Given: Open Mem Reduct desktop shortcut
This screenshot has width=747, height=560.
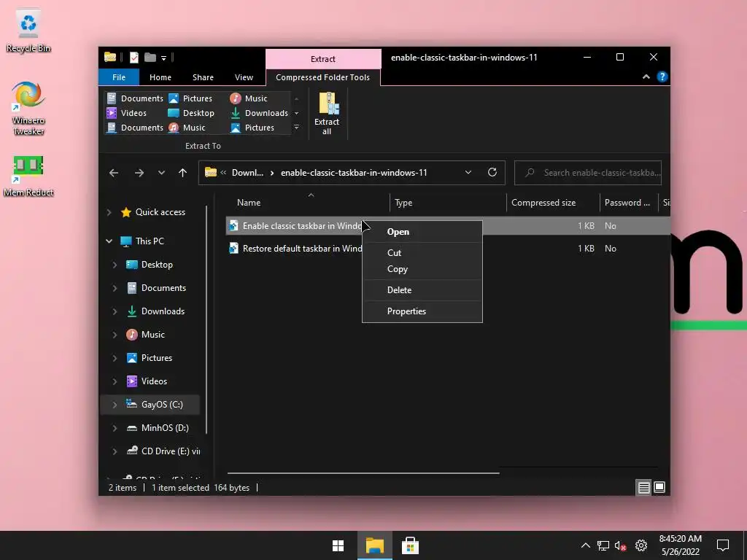Looking at the screenshot, I should pyautogui.click(x=28, y=176).
